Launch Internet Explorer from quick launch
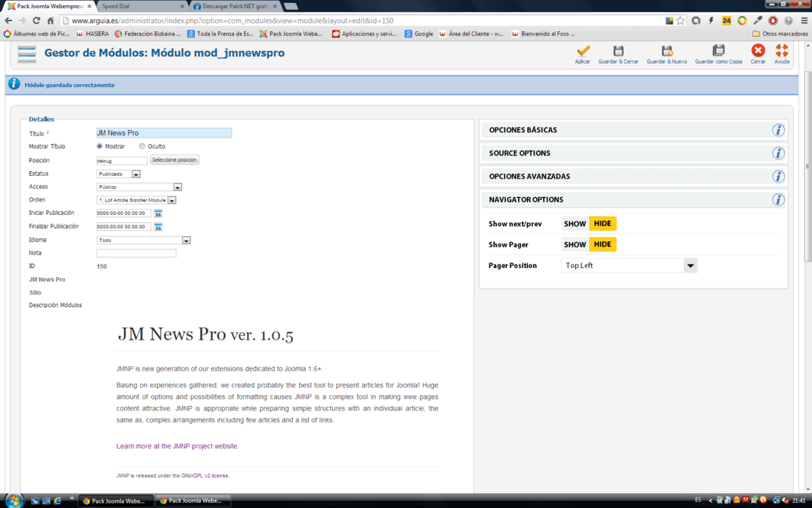 (x=58, y=501)
